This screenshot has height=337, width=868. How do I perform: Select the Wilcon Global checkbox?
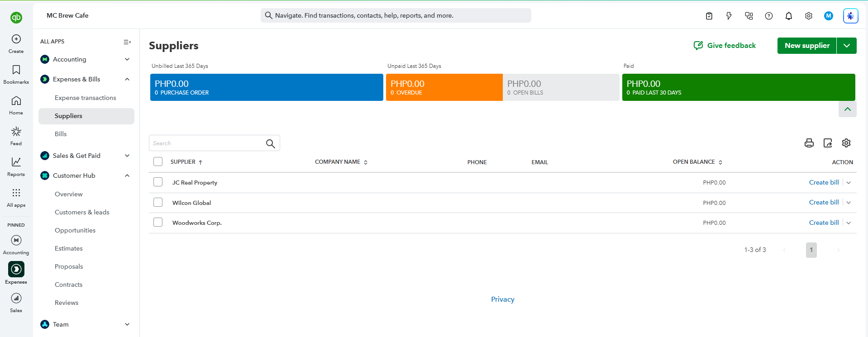pyautogui.click(x=158, y=202)
